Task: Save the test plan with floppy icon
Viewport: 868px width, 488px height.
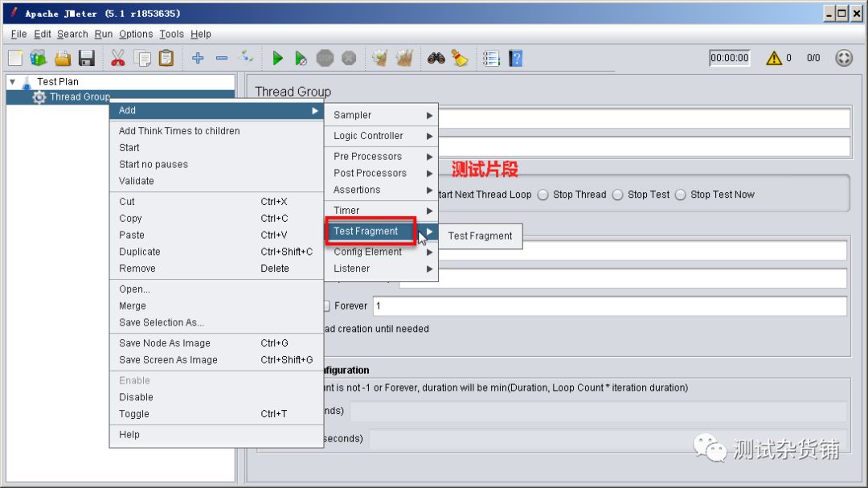Action: point(87,58)
